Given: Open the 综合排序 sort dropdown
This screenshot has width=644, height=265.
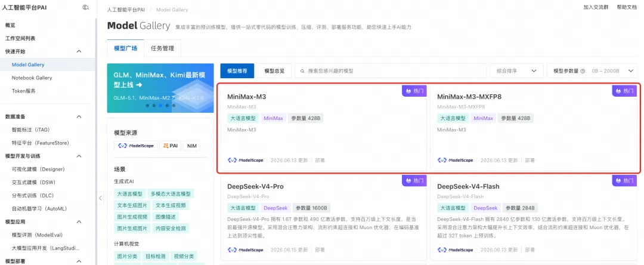Looking at the screenshot, I should (516, 71).
